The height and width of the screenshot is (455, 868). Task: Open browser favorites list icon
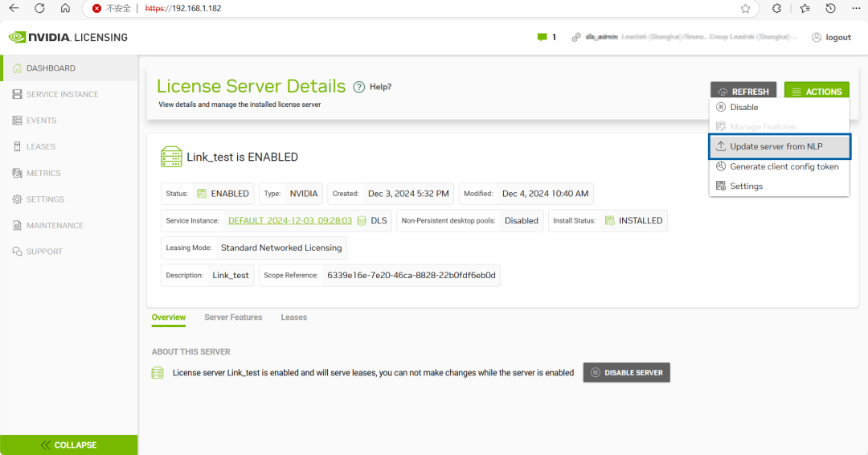[805, 8]
